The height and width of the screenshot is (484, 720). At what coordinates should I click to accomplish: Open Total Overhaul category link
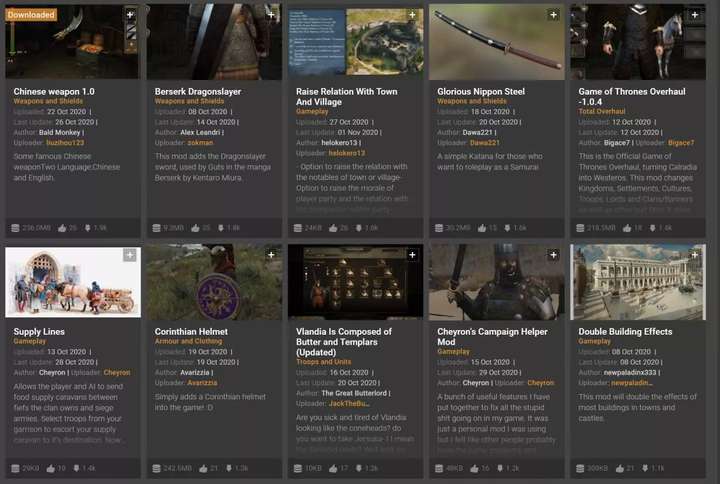click(x=602, y=111)
